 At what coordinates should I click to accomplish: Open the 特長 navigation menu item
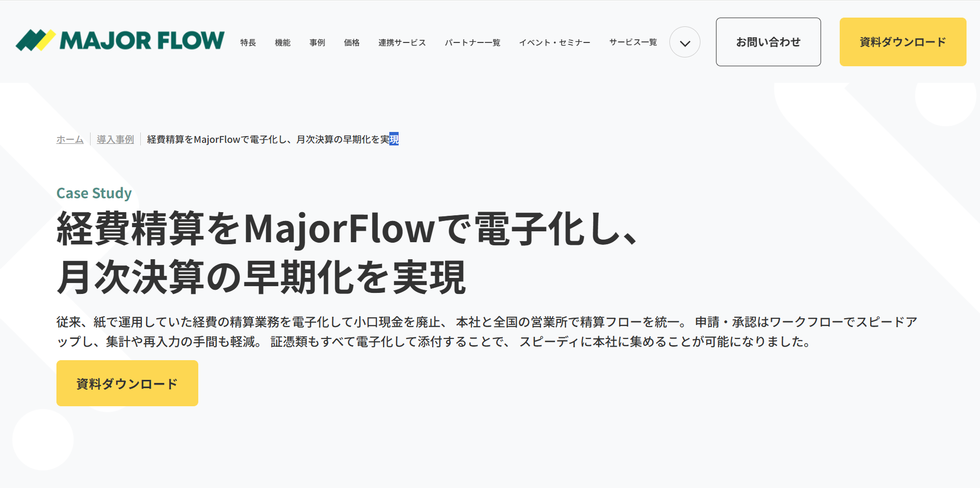pyautogui.click(x=248, y=42)
